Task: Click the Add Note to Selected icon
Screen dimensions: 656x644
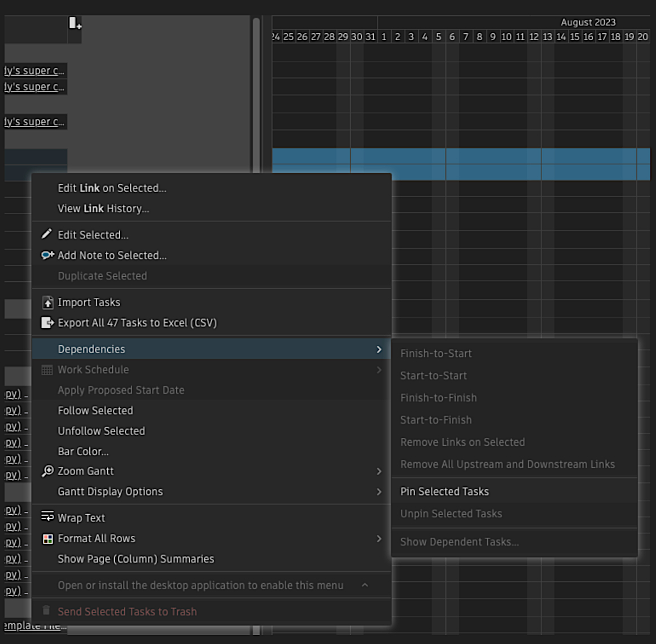Action: (47, 255)
